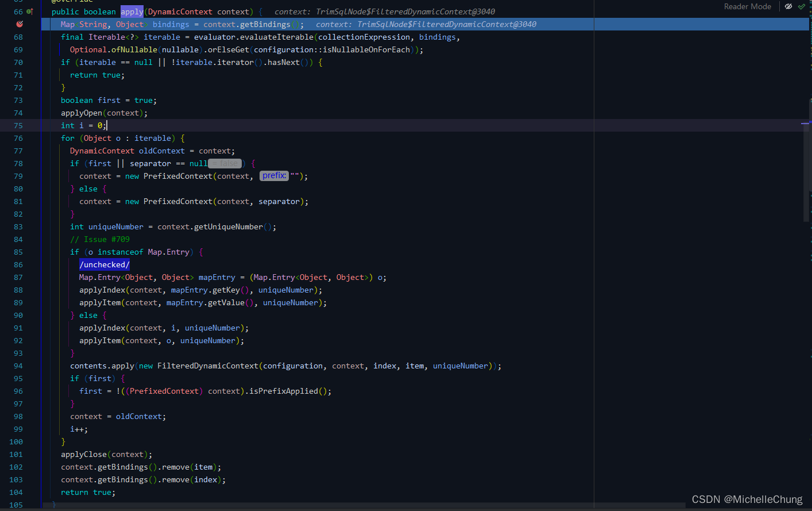Click "context.getBindings().remove(index);" line

click(144, 479)
